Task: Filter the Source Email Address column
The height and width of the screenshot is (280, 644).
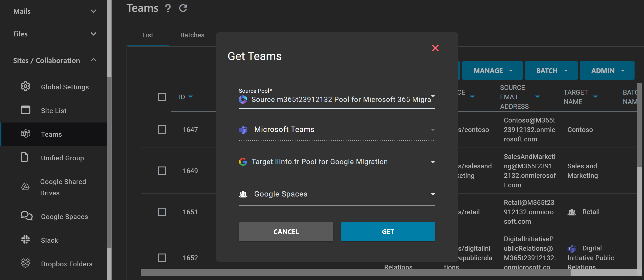Action: (x=537, y=97)
